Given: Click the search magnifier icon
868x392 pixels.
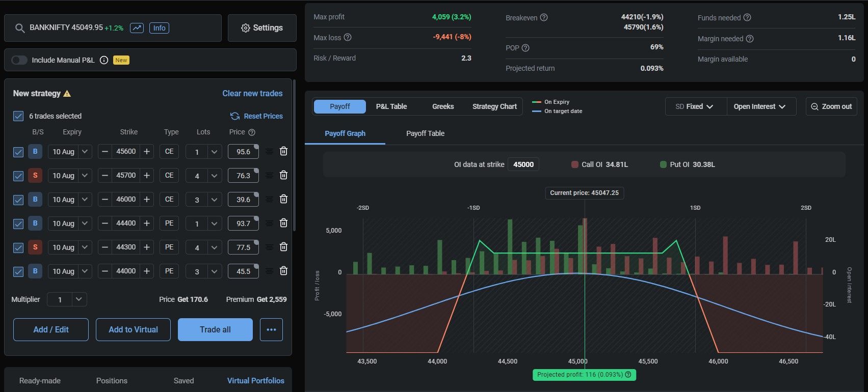Looking at the screenshot, I should (20, 28).
